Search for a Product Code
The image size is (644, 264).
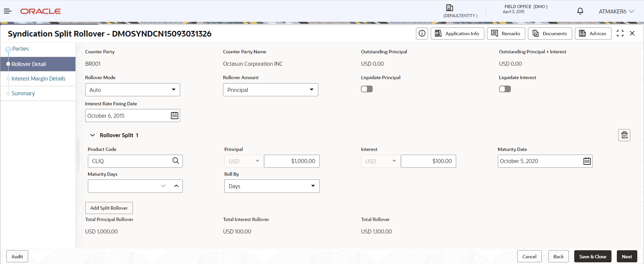[x=176, y=161]
